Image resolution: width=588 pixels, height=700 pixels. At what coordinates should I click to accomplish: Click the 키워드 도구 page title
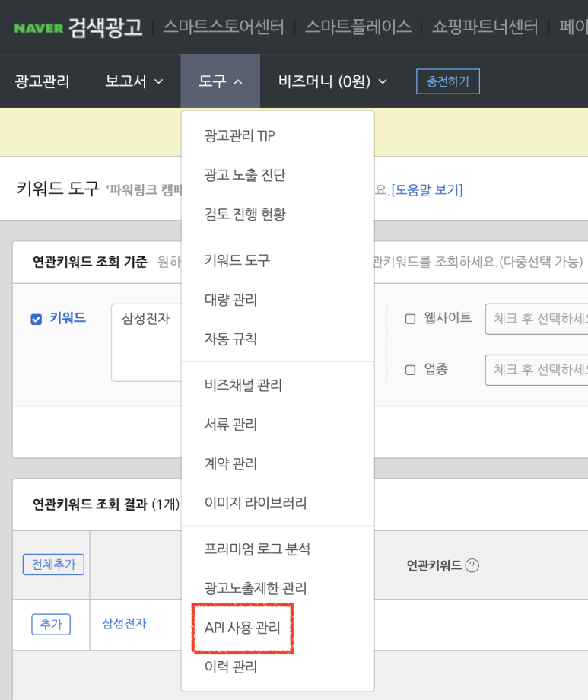point(58,189)
